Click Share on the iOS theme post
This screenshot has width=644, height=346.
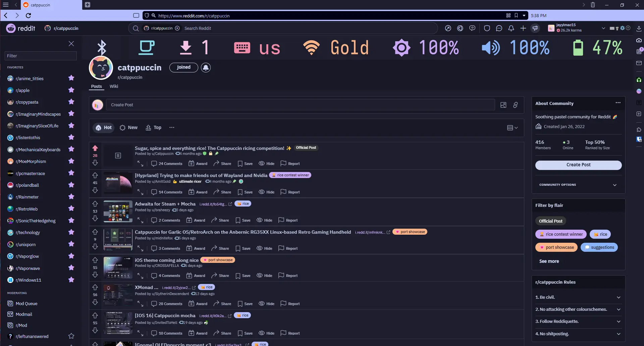[220, 276]
